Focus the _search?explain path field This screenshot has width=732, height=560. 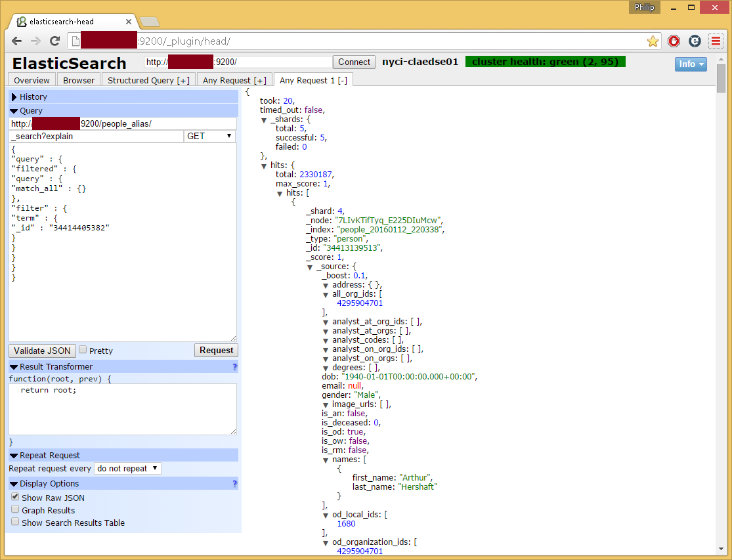tap(96, 137)
